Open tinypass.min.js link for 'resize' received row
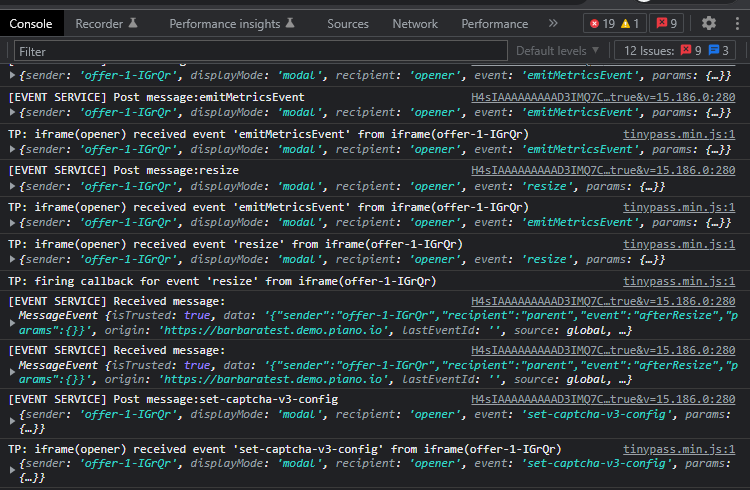The width and height of the screenshot is (750, 490). click(679, 244)
